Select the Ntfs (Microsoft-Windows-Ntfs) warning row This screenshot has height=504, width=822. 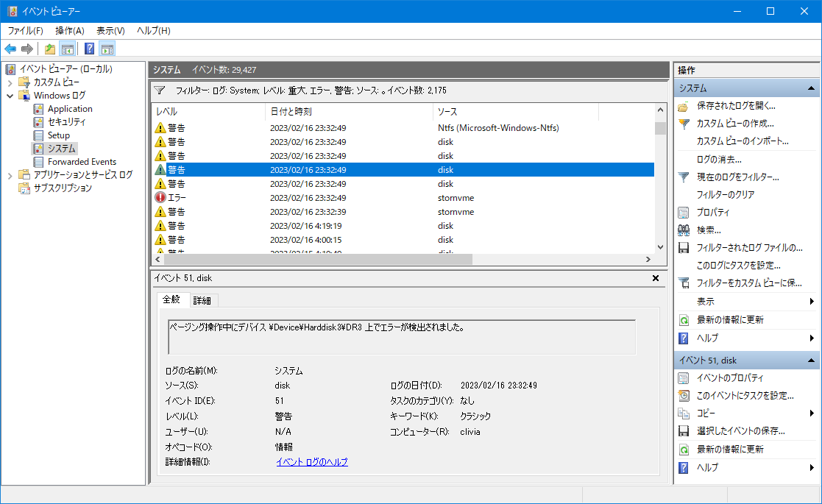point(403,128)
